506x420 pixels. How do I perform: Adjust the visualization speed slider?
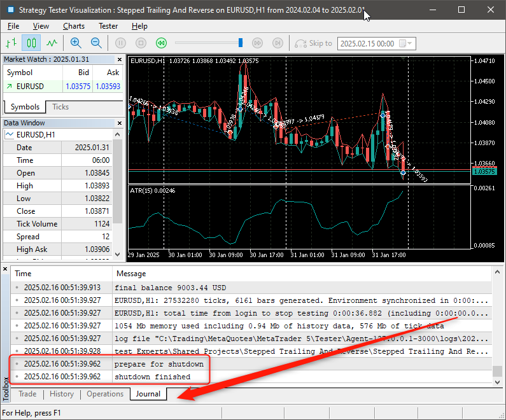tap(241, 43)
